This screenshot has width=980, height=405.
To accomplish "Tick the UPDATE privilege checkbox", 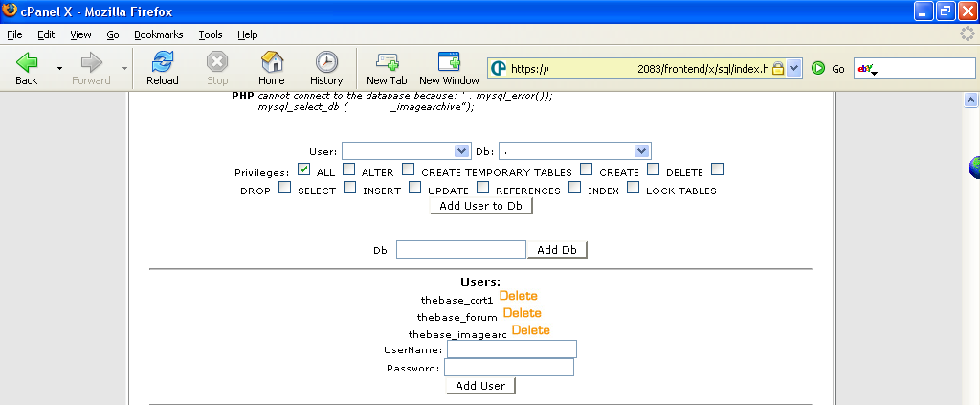I will 415,187.
